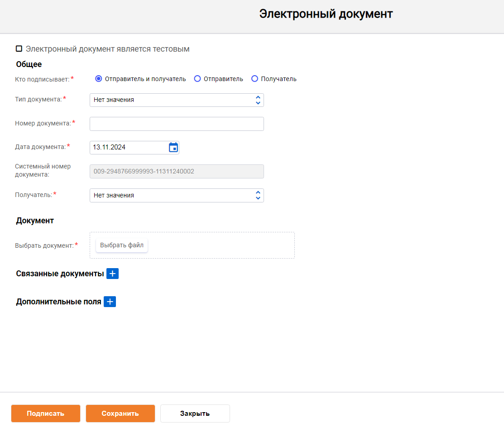Click the chevron arrows in the Получатель field

(258, 195)
